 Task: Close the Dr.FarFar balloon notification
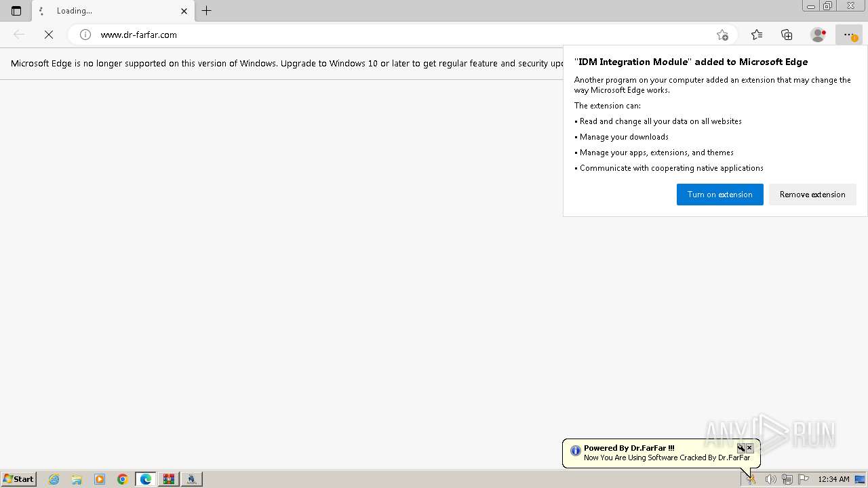(x=749, y=448)
